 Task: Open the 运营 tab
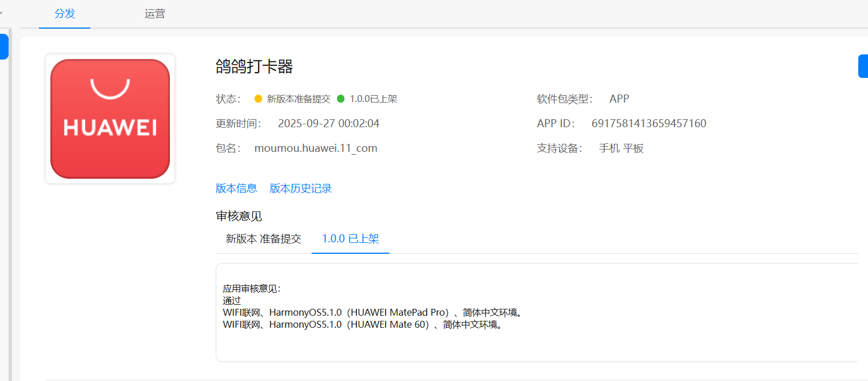click(x=154, y=14)
